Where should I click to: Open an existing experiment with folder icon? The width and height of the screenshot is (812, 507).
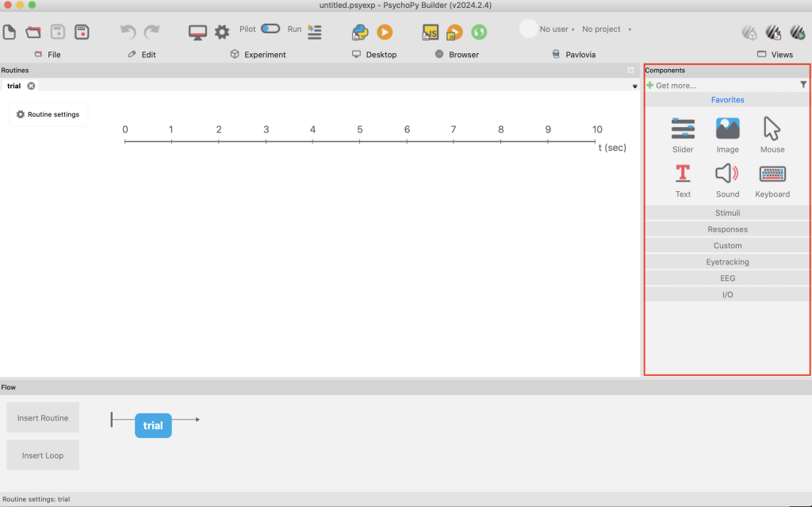(x=33, y=32)
